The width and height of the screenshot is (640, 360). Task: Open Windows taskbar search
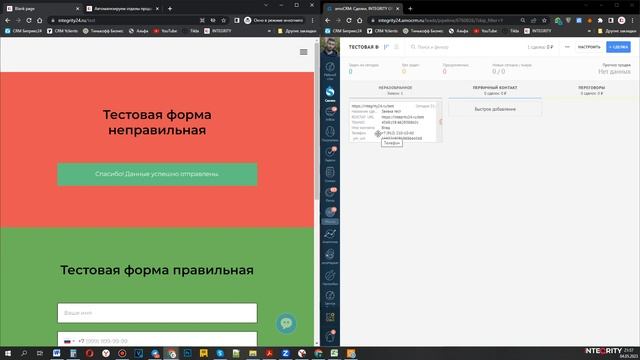24,353
